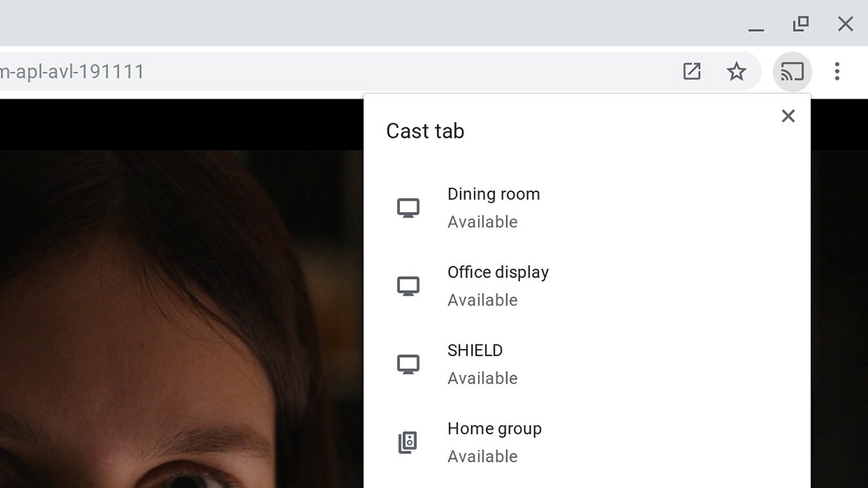Choose SHIELD from the cast device list

pos(475,350)
